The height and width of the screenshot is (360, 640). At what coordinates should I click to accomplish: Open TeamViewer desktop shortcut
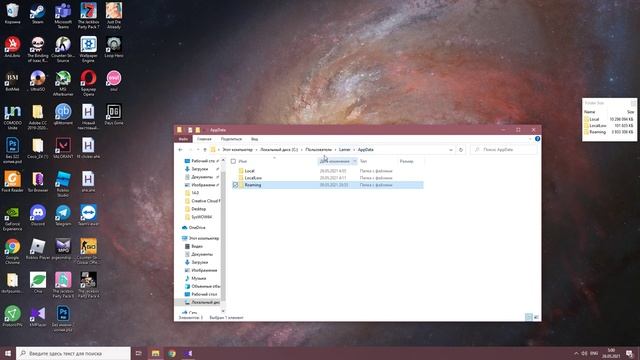click(88, 216)
